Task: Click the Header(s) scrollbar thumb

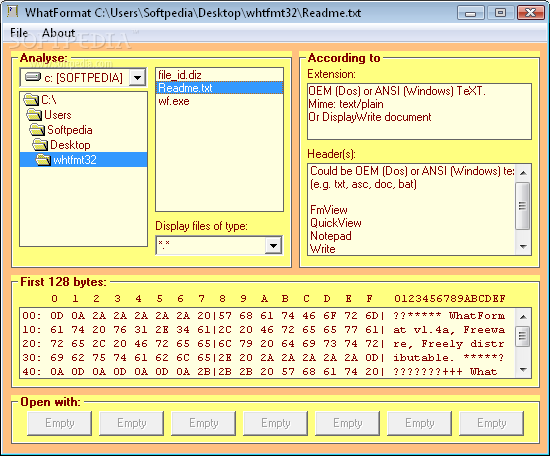Action: click(x=523, y=206)
